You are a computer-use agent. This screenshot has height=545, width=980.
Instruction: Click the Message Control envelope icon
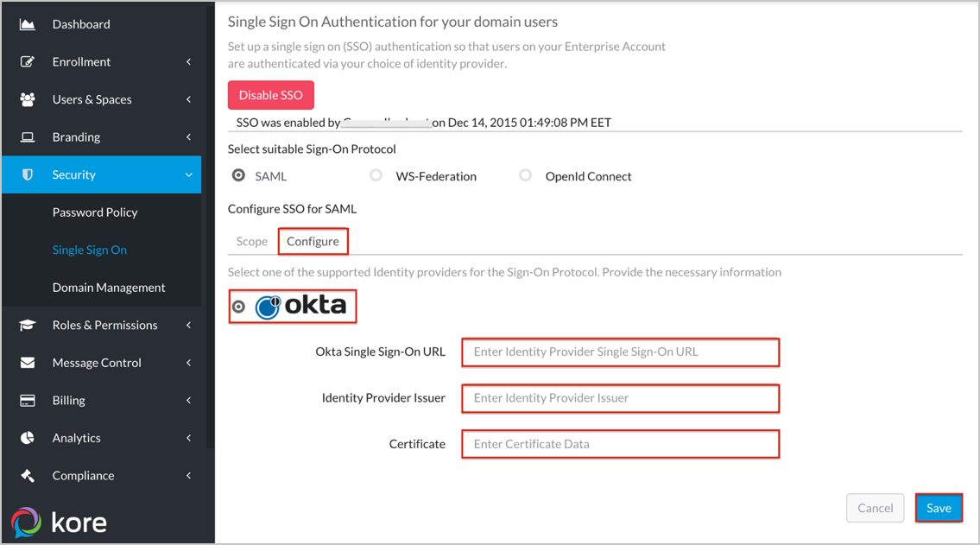28,363
